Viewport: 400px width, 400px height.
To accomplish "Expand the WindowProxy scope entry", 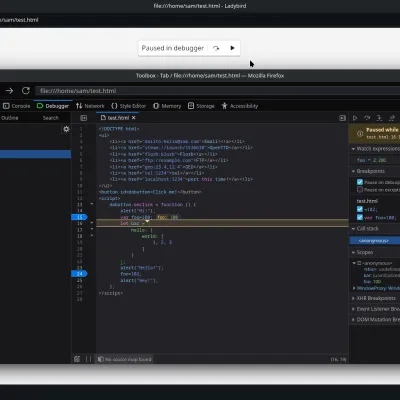I will (354, 288).
